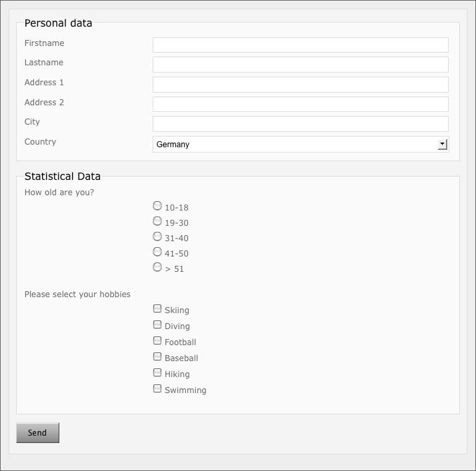Click the Firstname input field
Screen dimensions: 476x471
[300, 45]
